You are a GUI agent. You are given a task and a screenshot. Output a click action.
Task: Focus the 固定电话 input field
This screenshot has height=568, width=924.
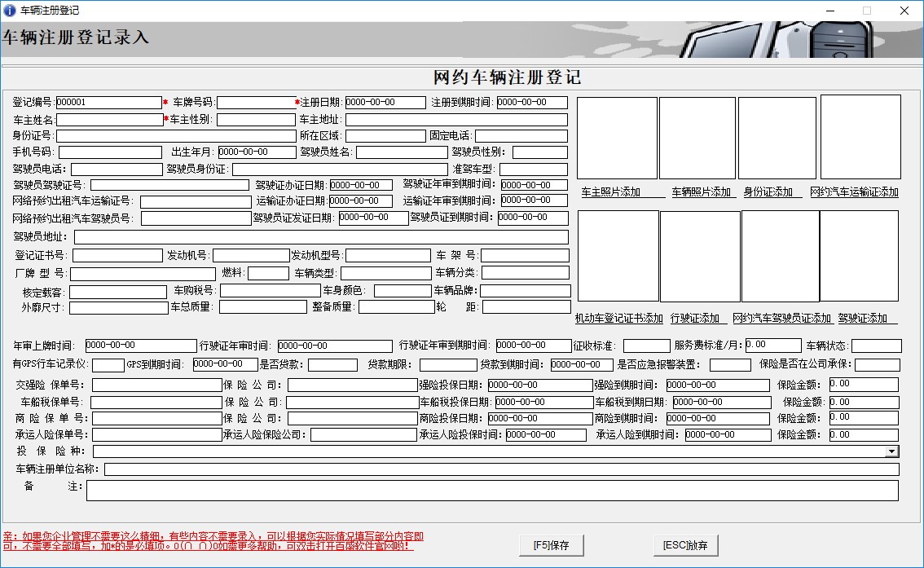pos(521,135)
